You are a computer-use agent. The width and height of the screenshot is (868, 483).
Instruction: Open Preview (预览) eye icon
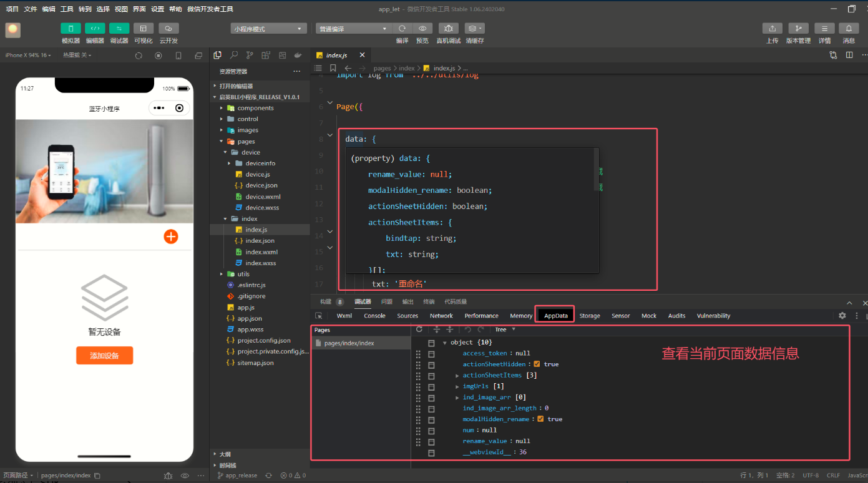point(422,29)
